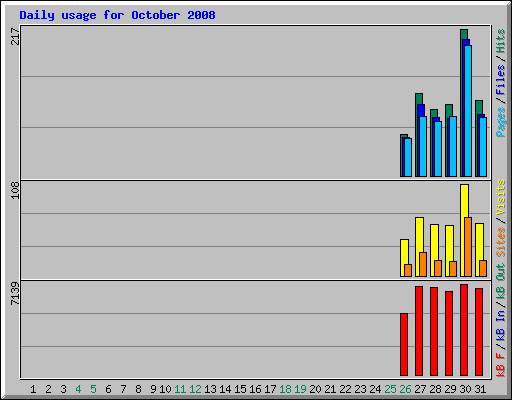Image resolution: width=512 pixels, height=400 pixels.
Task: Click the green Hits bar top on day 27
Action: (x=419, y=98)
